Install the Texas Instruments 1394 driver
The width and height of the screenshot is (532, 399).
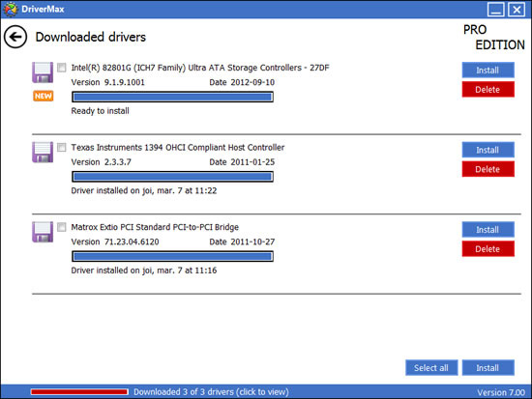(x=488, y=150)
